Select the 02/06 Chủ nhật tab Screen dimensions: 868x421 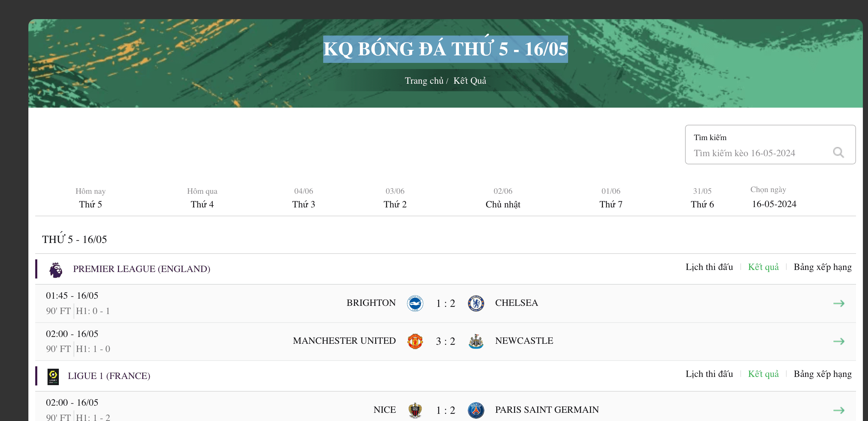click(x=503, y=198)
